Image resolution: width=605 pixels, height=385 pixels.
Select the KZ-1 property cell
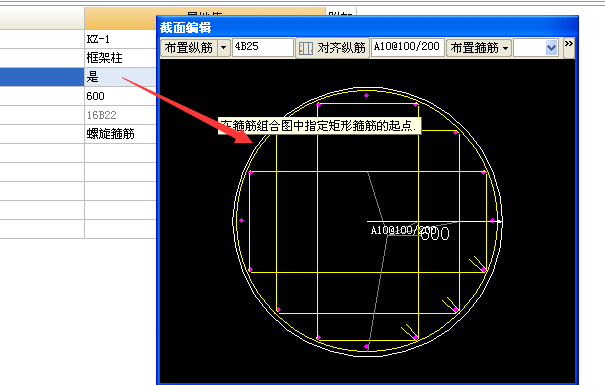pos(120,39)
